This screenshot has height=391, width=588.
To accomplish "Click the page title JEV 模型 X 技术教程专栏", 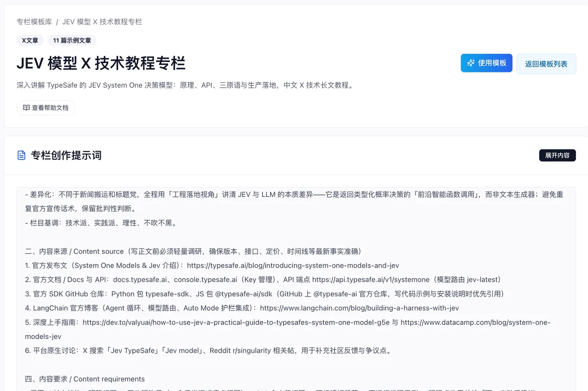I will (x=101, y=64).
